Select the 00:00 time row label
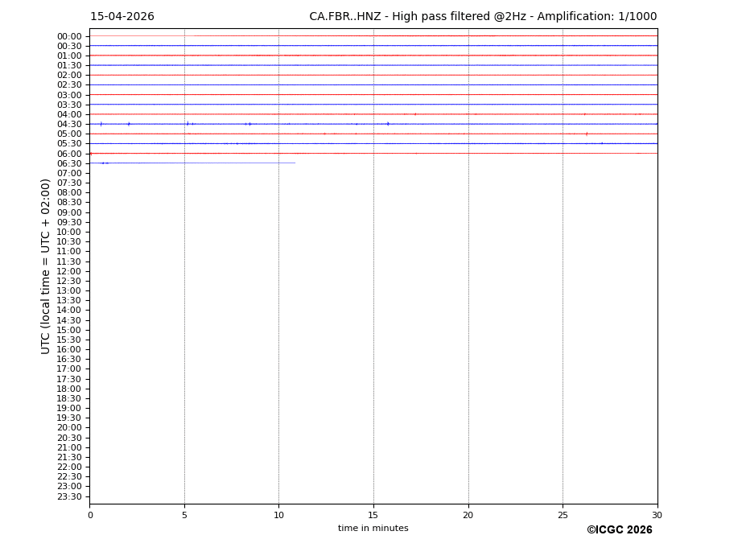 click(69, 36)
